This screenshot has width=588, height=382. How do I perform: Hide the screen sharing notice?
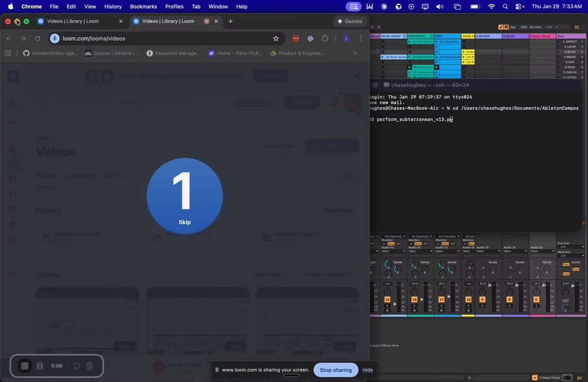[x=368, y=370]
